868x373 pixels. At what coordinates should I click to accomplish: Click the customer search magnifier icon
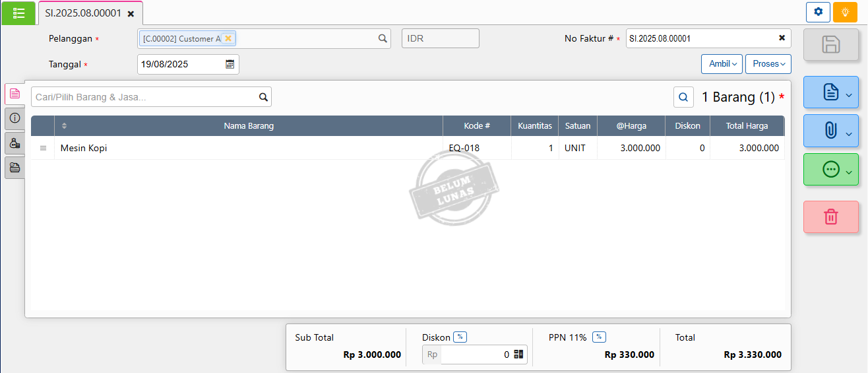pyautogui.click(x=383, y=38)
